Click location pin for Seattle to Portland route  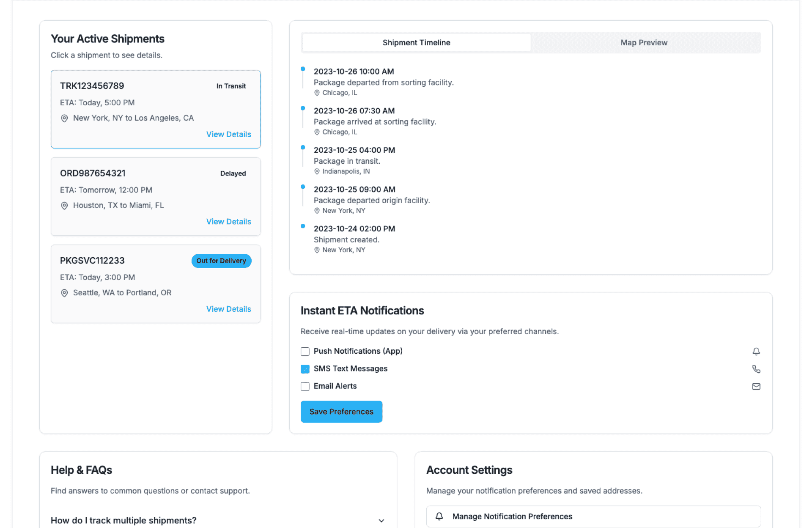click(64, 293)
